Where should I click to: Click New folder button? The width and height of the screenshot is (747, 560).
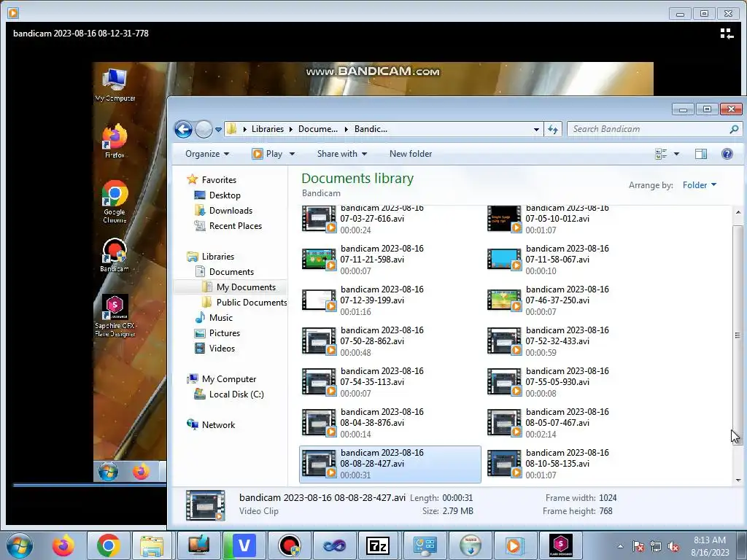411,154
